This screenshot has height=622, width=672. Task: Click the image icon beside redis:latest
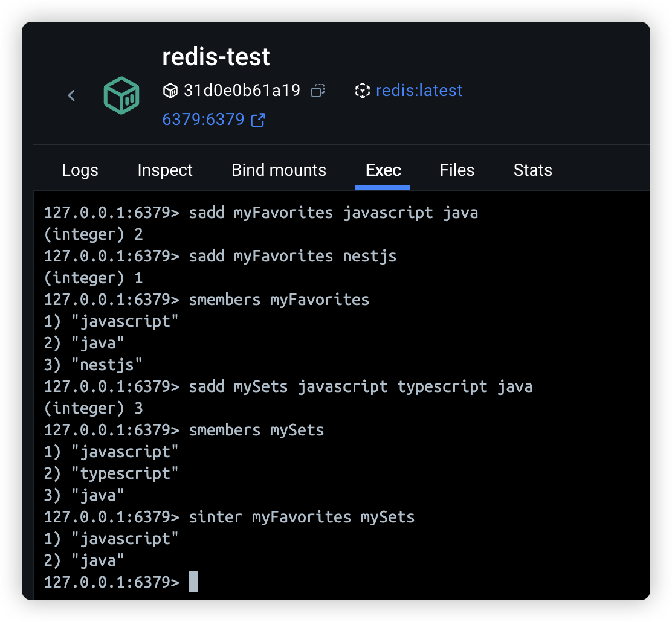[362, 91]
